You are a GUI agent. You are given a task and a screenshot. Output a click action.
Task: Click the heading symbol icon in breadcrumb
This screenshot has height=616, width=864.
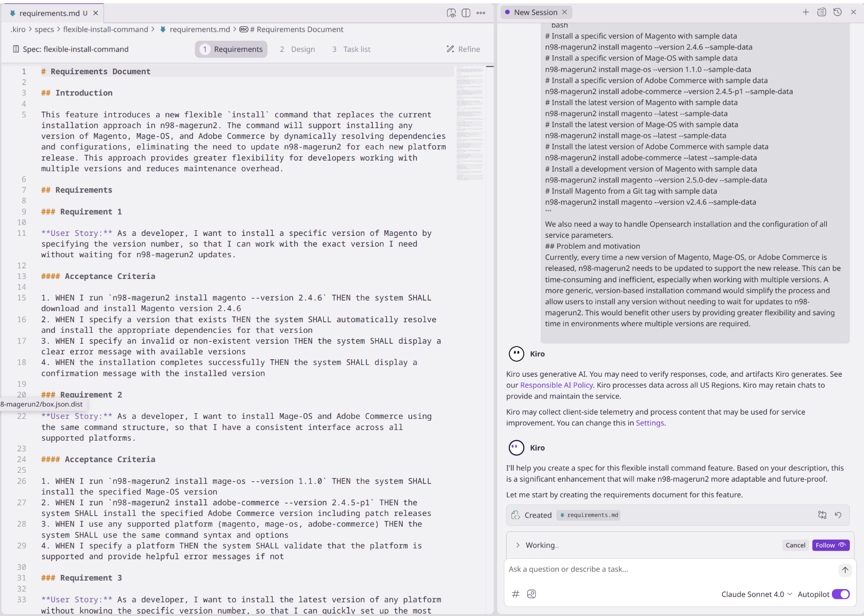point(243,29)
